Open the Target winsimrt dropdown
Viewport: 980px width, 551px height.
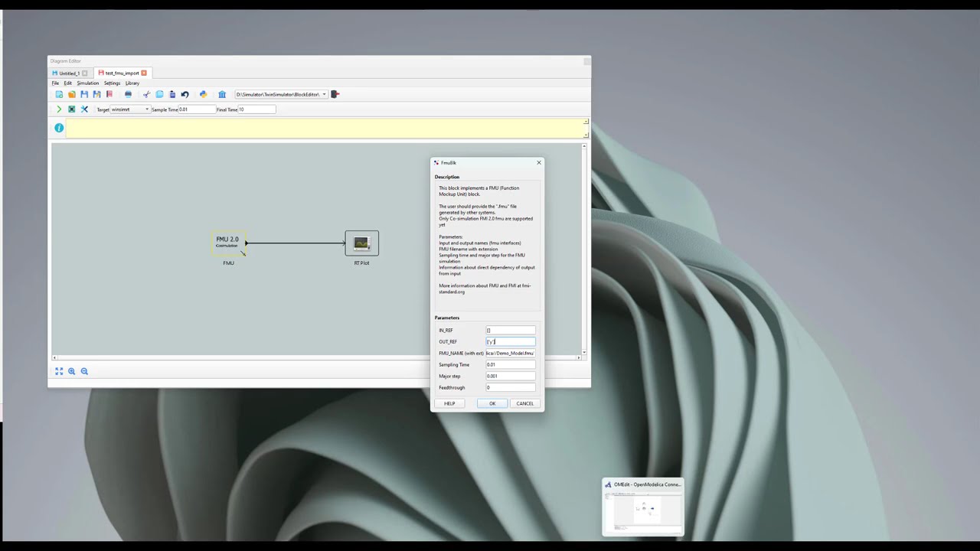click(130, 109)
